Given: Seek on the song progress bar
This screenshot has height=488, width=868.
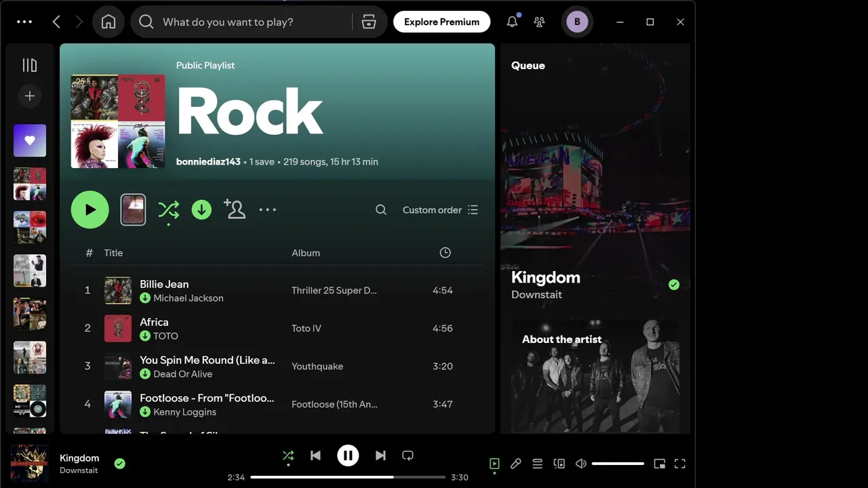Looking at the screenshot, I should coord(348,477).
